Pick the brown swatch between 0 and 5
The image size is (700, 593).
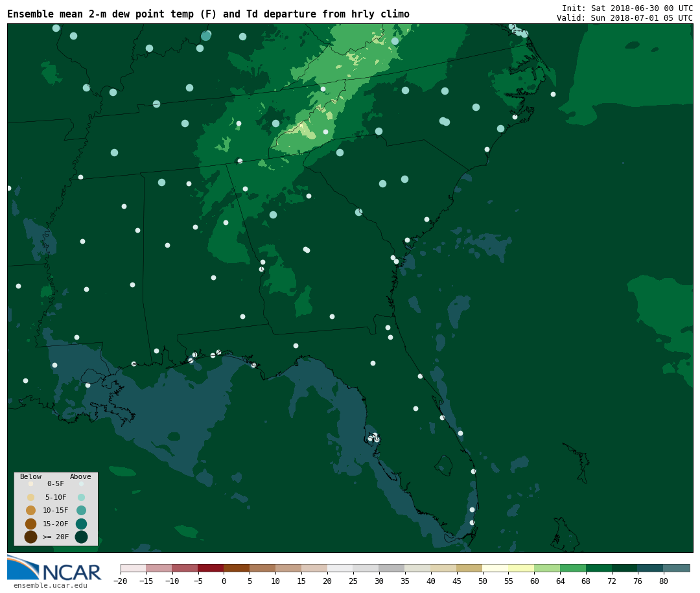tap(237, 568)
